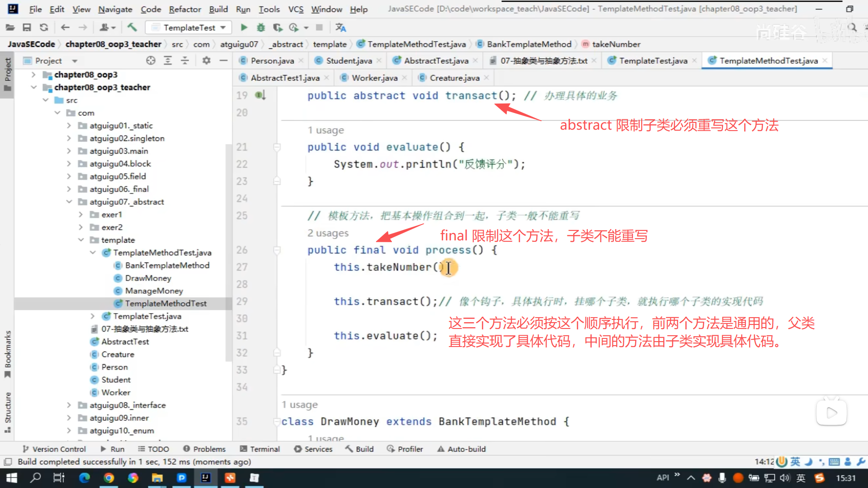Image resolution: width=868 pixels, height=488 pixels.
Task: Click Collapse All icon in Project panel
Action: tap(185, 61)
